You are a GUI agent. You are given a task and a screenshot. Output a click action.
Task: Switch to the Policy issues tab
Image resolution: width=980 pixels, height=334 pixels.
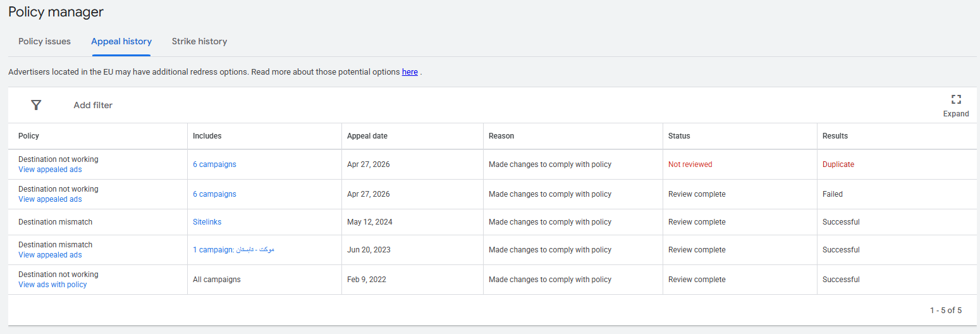[44, 41]
